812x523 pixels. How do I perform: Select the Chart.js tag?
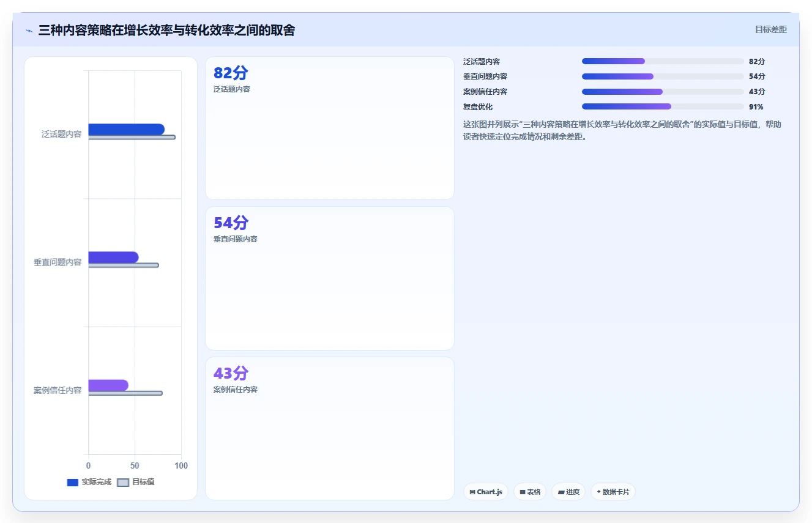pos(486,492)
